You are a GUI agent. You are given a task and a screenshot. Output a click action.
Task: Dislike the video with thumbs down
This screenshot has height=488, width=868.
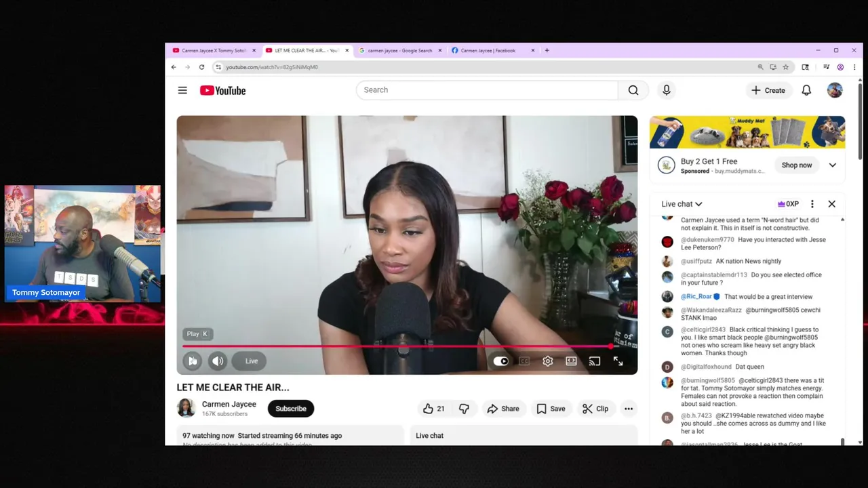pyautogui.click(x=464, y=409)
